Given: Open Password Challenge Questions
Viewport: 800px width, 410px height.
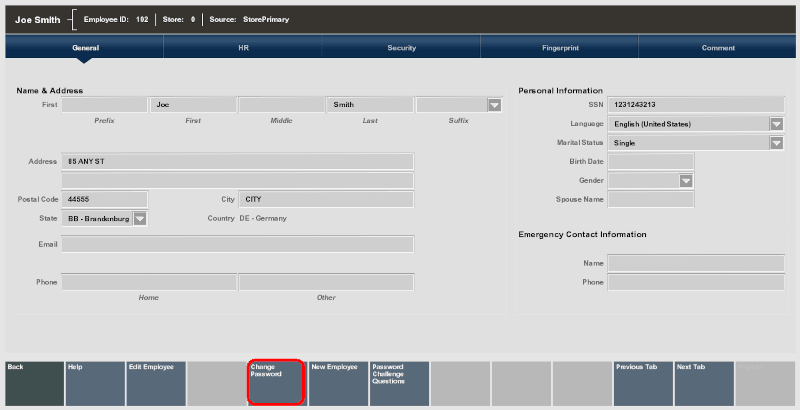Looking at the screenshot, I should tap(399, 383).
